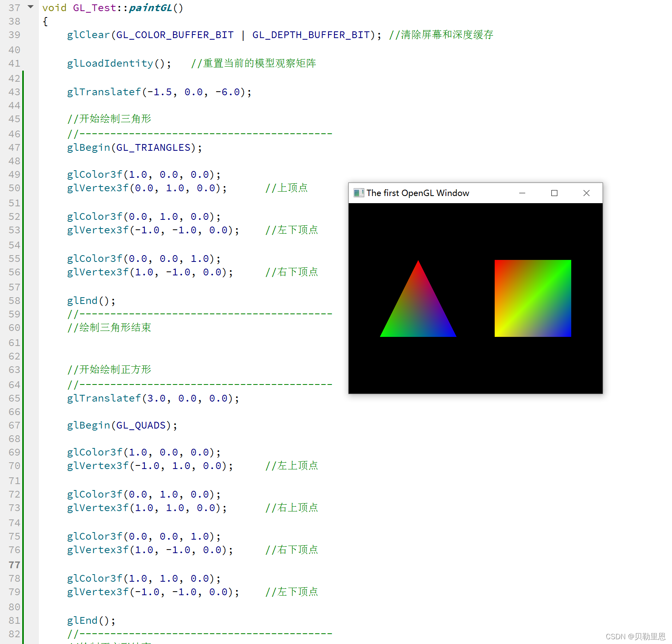Click the comment //右上顶点

[292, 508]
